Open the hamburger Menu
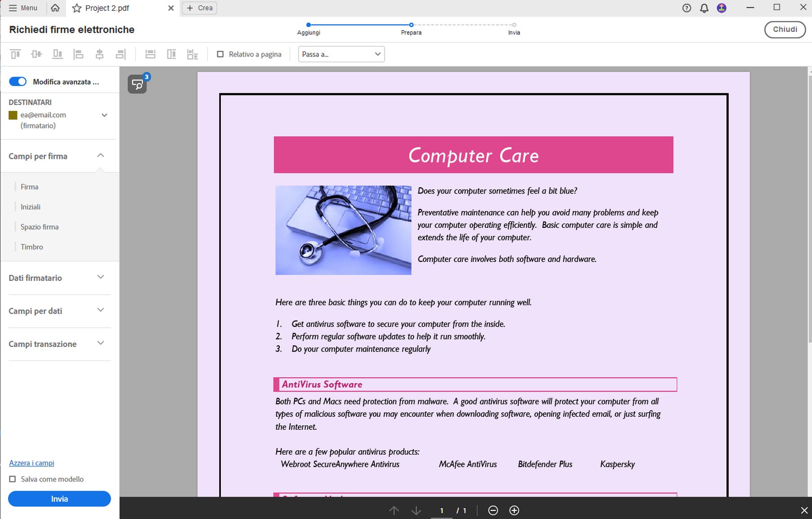Image resolution: width=812 pixels, height=519 pixels. point(23,8)
